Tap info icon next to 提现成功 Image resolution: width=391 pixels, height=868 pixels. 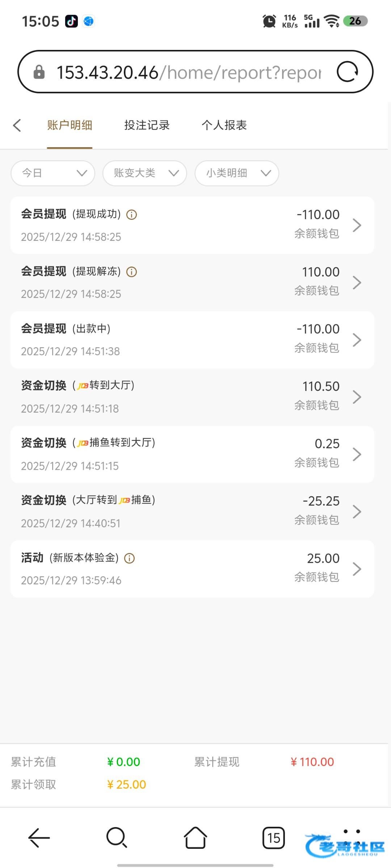click(x=131, y=215)
